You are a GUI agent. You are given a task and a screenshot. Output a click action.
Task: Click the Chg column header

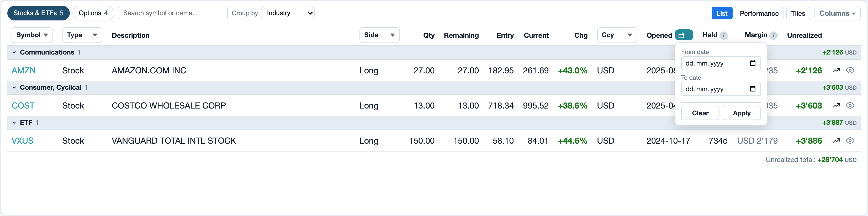coord(581,35)
